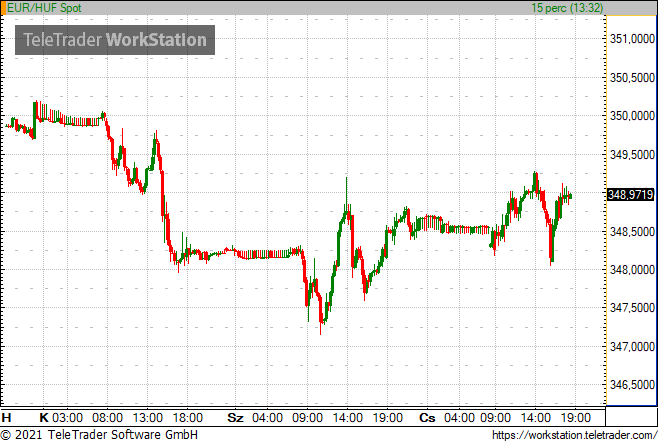This screenshot has height=444, width=658.
Task: Click the 348,5000 price axis label
Action: (x=632, y=231)
